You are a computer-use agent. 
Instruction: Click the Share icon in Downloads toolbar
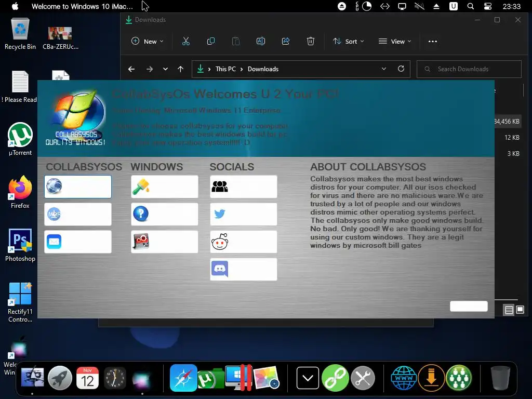point(286,42)
